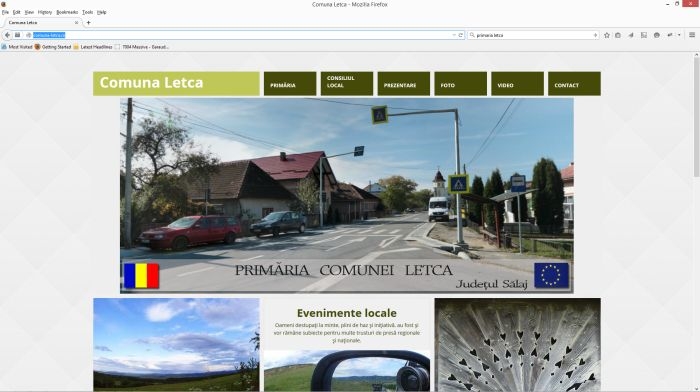This screenshot has height=392, width=700.
Task: Click the page's vertical scrollbar thumb
Action: pyautogui.click(x=696, y=117)
